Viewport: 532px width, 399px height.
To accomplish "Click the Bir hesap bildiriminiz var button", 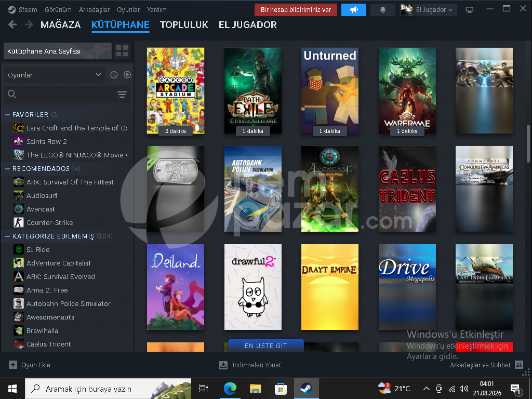I will point(296,10).
